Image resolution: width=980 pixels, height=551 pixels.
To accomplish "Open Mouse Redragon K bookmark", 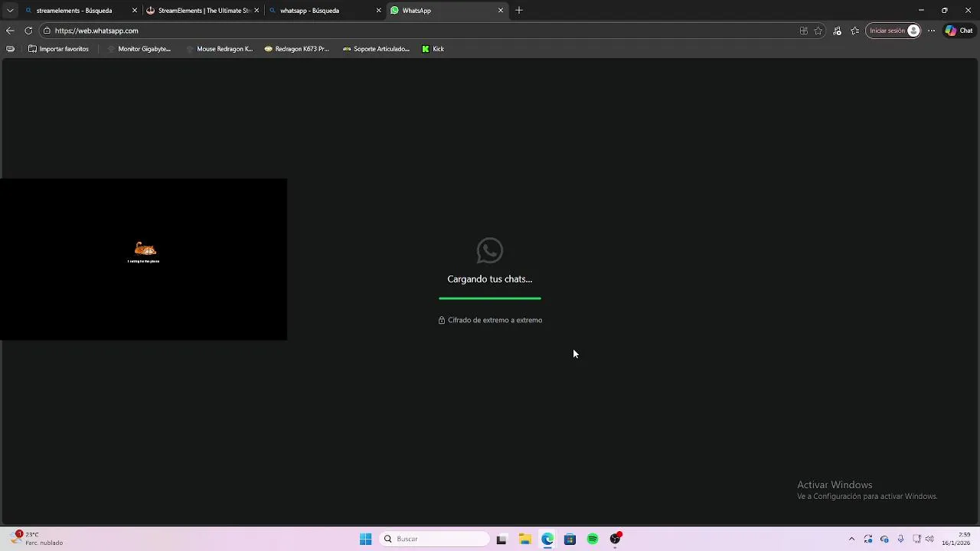I will [x=218, y=49].
